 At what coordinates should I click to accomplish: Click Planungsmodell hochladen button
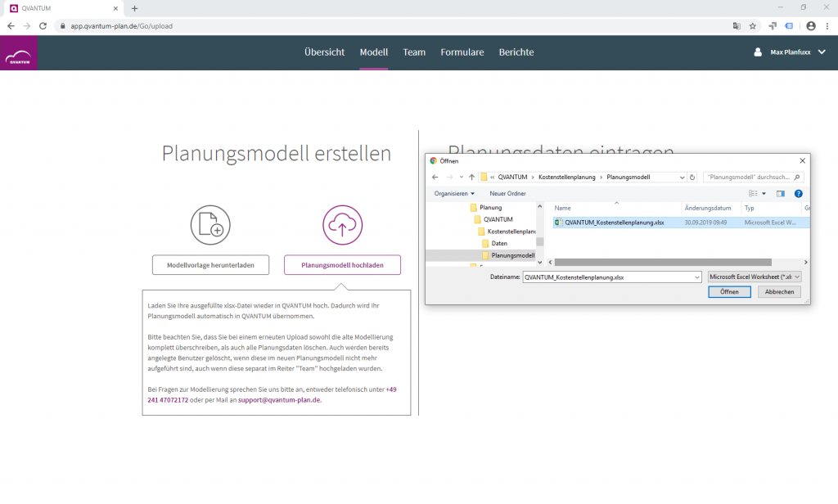(x=343, y=265)
